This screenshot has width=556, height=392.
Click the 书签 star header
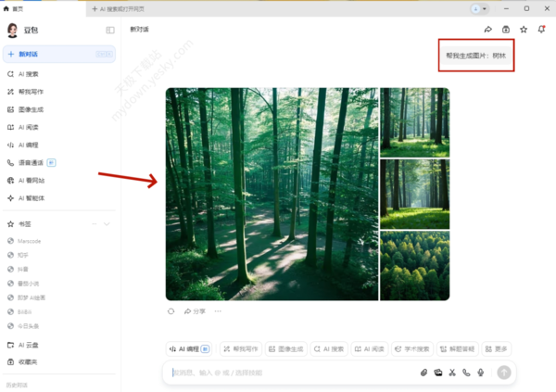19,224
